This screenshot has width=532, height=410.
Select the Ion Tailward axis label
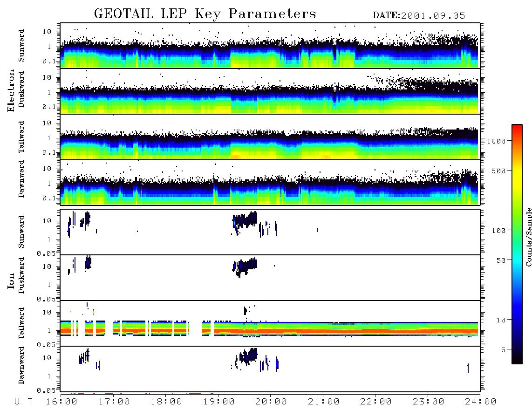(21, 323)
